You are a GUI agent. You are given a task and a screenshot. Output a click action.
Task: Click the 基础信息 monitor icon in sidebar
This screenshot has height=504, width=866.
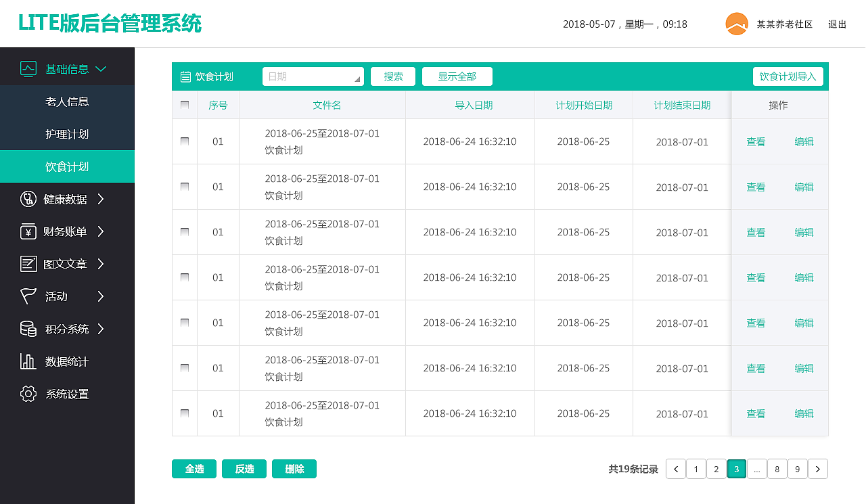(28, 68)
